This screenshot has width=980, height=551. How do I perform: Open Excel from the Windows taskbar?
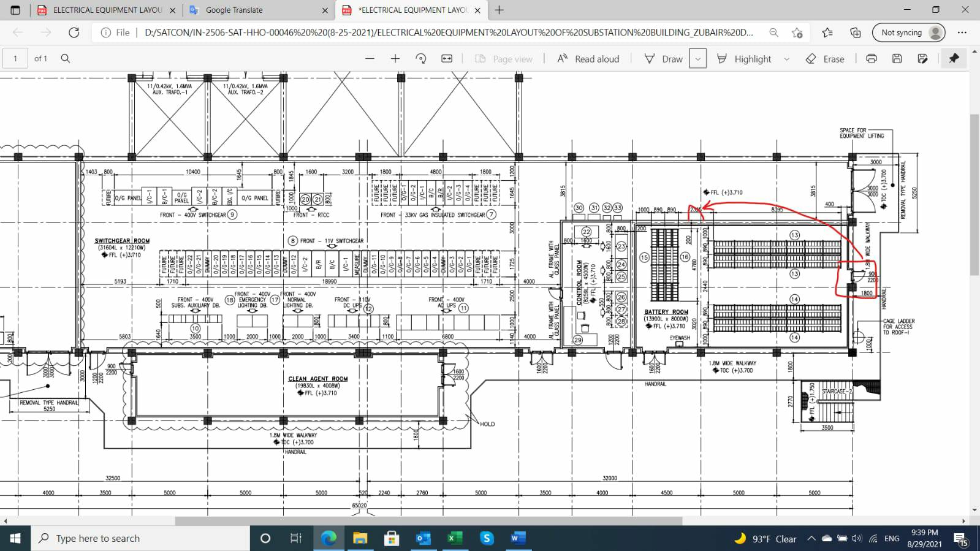(454, 538)
